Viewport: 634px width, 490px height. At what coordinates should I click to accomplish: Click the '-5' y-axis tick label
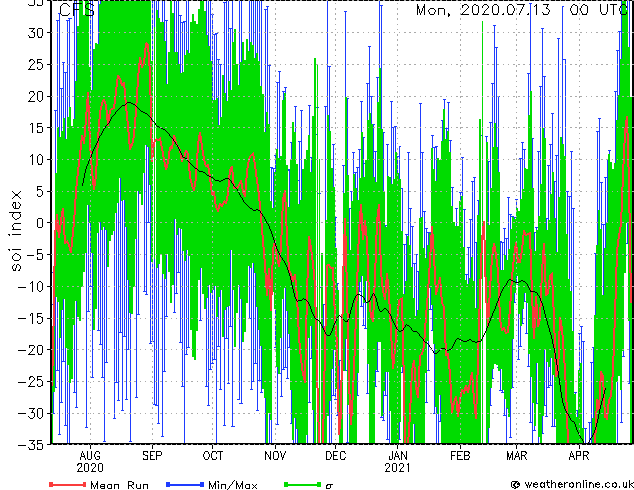(x=35, y=255)
